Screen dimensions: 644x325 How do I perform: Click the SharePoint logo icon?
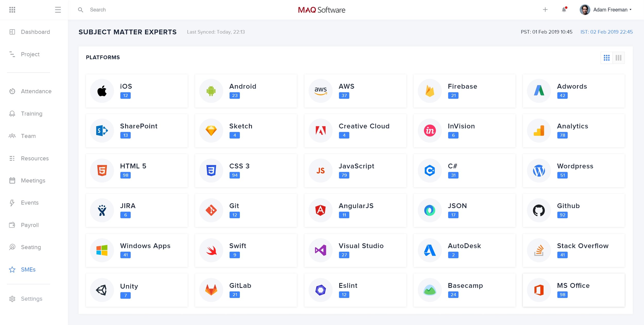click(x=102, y=131)
